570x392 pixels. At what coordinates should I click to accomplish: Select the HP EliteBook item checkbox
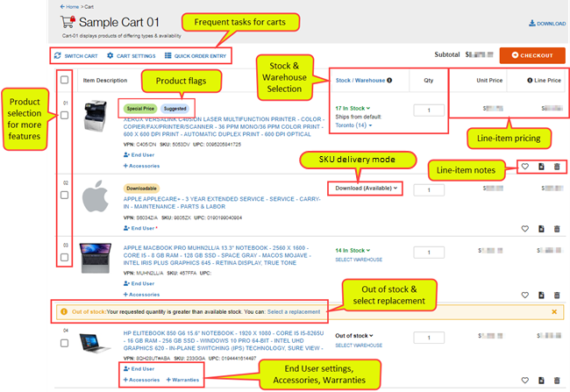tap(64, 343)
